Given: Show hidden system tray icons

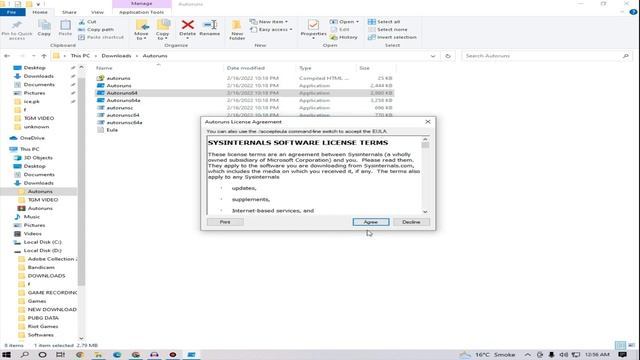Looking at the screenshot, I should [527, 355].
